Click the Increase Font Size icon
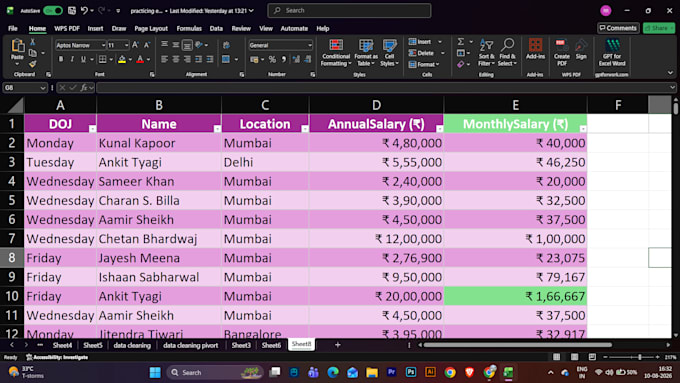Image resolution: width=680 pixels, height=383 pixels. click(x=135, y=45)
